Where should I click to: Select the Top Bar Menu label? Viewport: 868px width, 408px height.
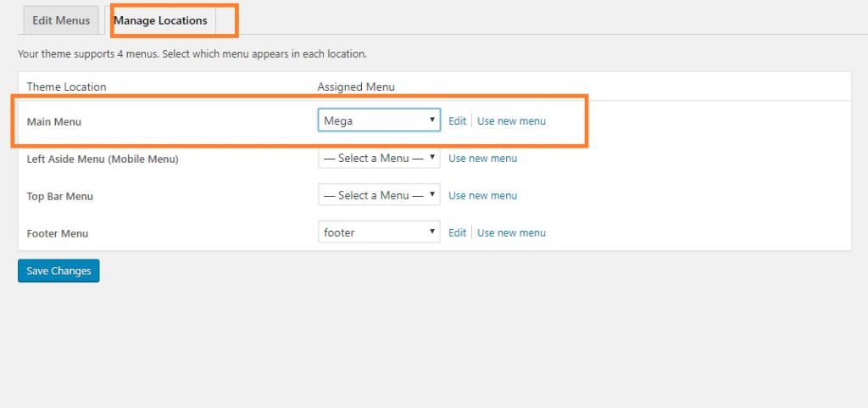[x=60, y=197]
